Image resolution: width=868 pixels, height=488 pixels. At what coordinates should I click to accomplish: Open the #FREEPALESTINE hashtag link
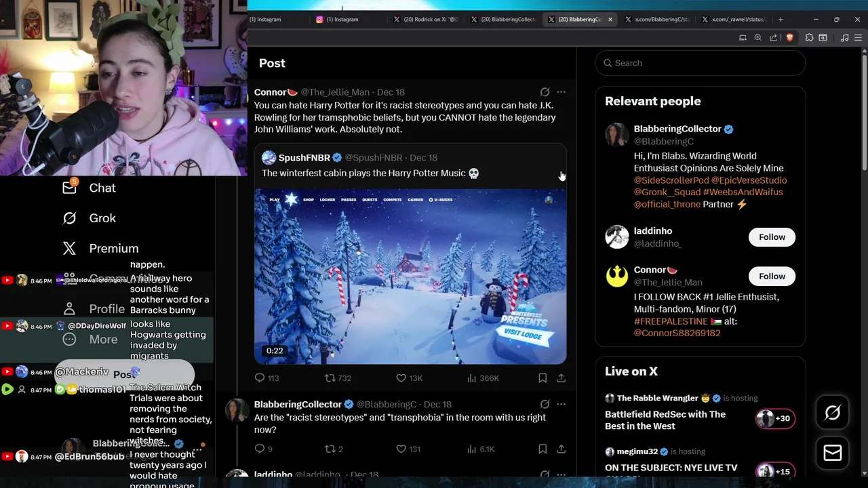click(x=671, y=321)
